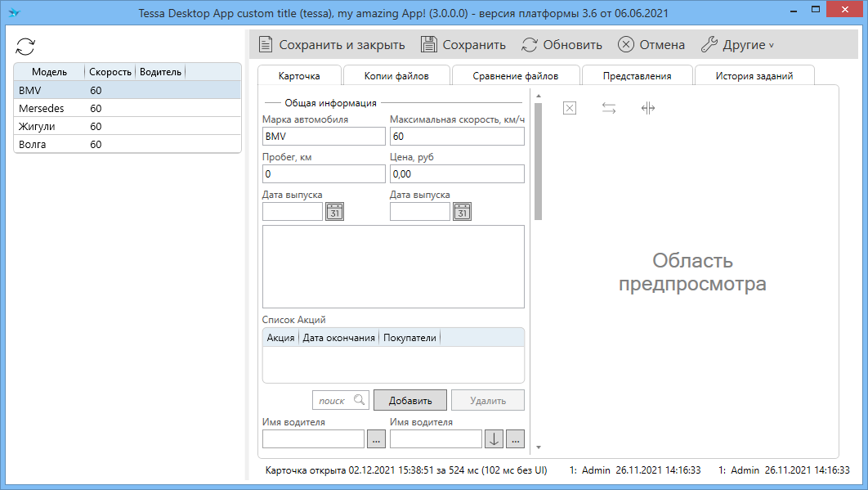Image resolution: width=868 pixels, height=490 pixels.
Task: Click the down arrow button beside Имя водителя
Action: pyautogui.click(x=494, y=439)
